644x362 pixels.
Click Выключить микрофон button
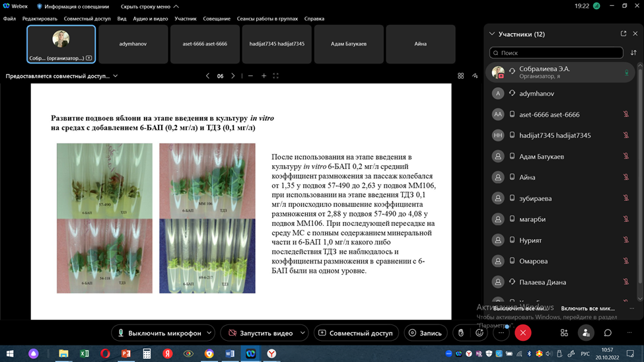point(159,333)
